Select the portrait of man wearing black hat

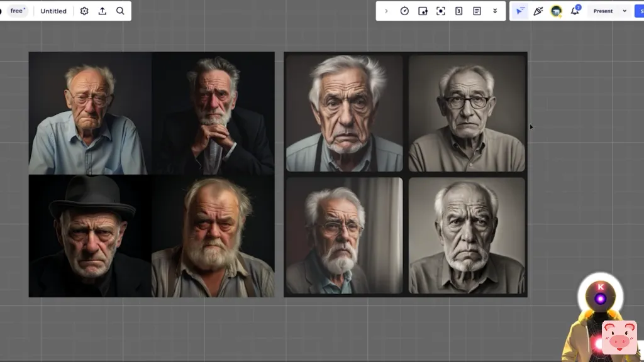[x=90, y=236]
